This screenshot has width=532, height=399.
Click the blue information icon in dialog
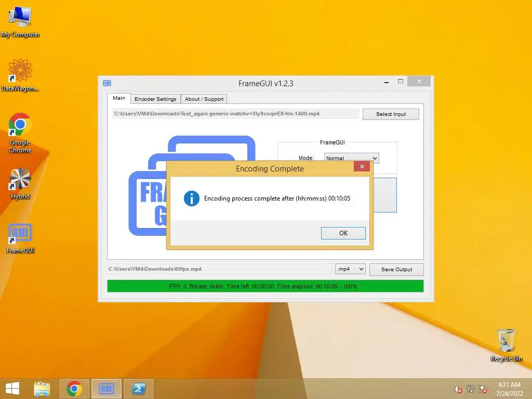(192, 198)
